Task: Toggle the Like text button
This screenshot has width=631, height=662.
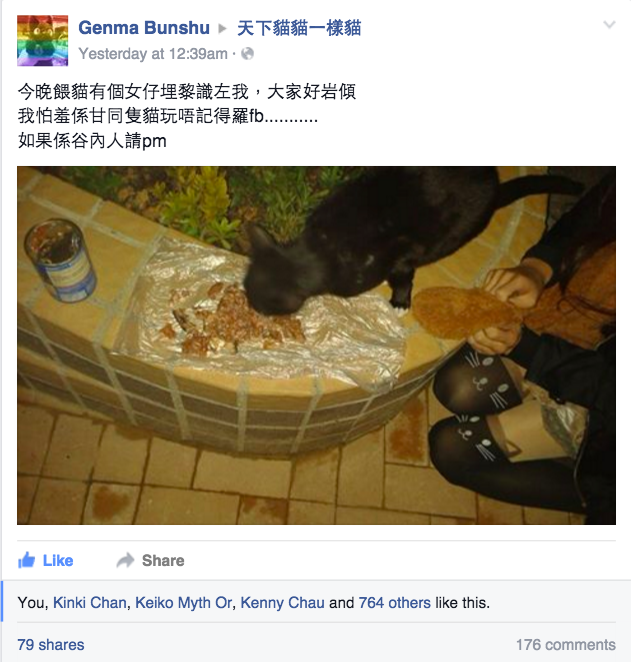Action: (58, 561)
